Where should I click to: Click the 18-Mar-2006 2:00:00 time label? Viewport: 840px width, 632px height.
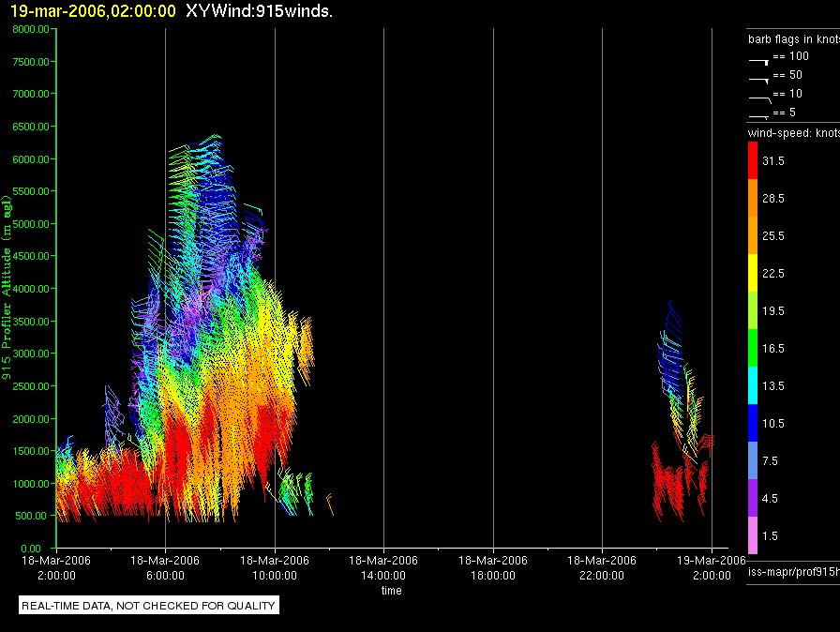[x=56, y=567]
